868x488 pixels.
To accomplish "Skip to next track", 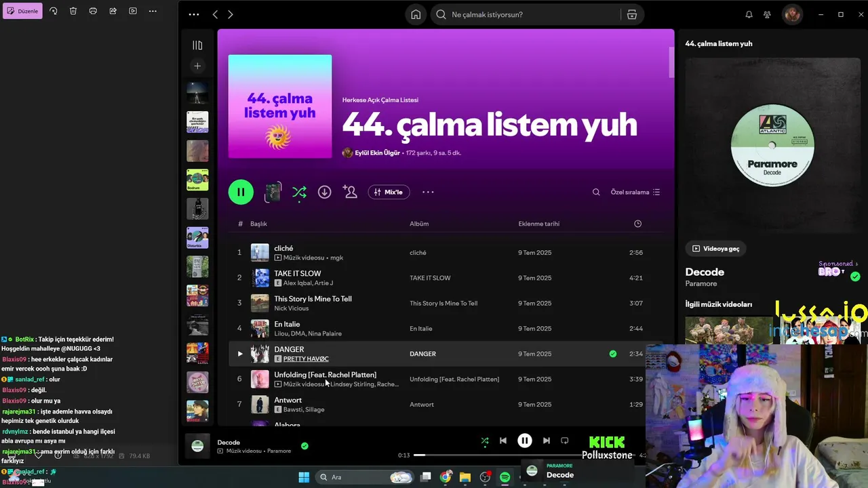I will tap(547, 441).
